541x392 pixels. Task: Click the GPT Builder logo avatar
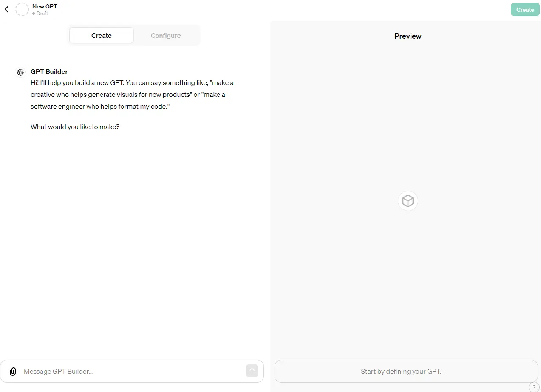click(20, 72)
